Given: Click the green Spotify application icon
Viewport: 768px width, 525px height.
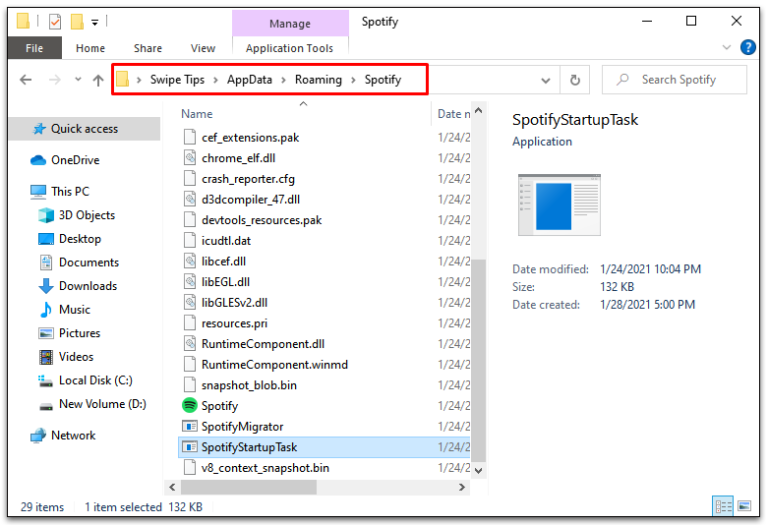Looking at the screenshot, I should pyautogui.click(x=190, y=406).
